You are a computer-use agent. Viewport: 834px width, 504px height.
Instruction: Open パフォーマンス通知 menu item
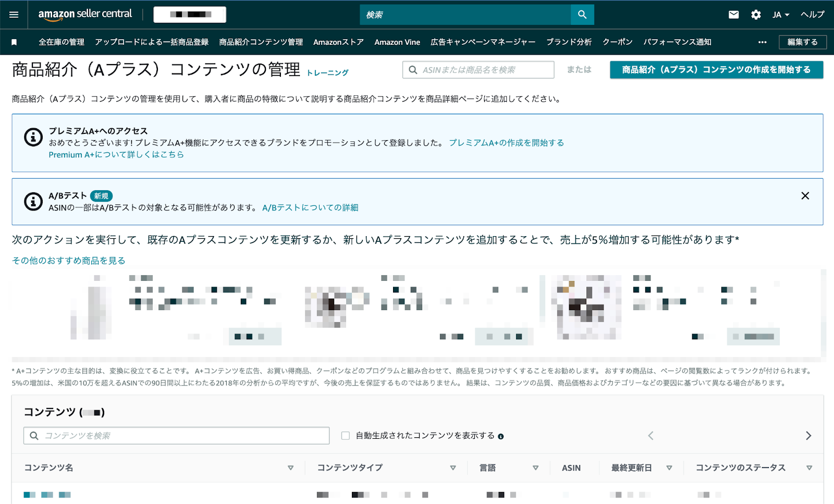[677, 42]
